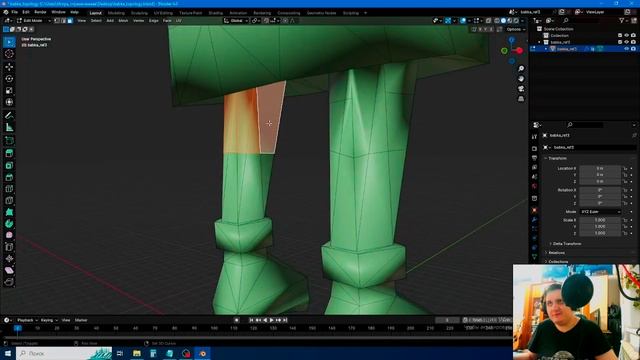Select the Smooth tool
The image size is (640, 360).
9,235
